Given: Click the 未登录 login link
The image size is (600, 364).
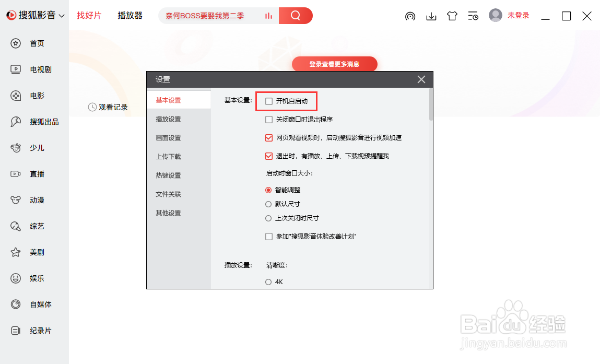Looking at the screenshot, I should pos(519,15).
